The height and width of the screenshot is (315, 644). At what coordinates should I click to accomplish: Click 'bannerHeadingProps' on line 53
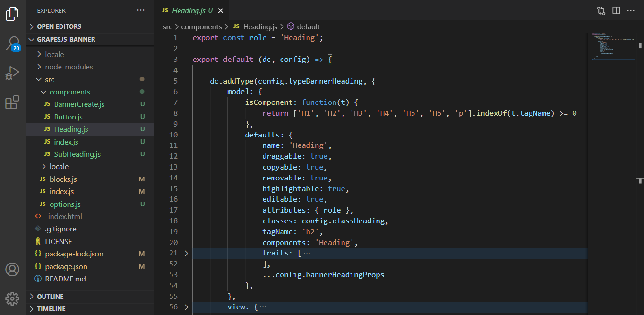point(345,275)
